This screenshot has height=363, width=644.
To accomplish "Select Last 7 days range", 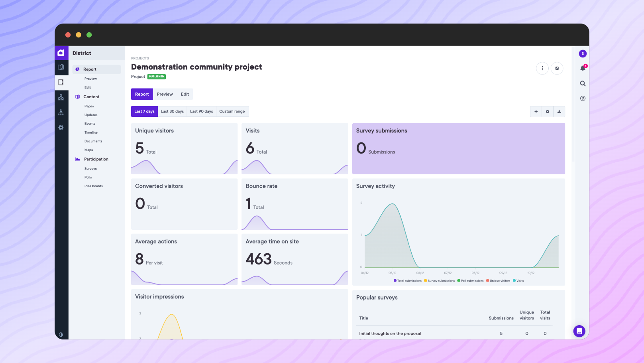I will [144, 111].
